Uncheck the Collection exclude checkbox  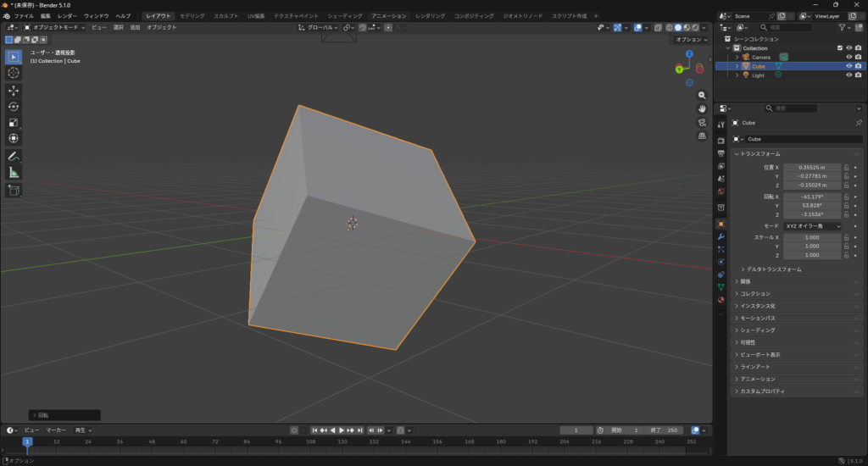tap(840, 48)
